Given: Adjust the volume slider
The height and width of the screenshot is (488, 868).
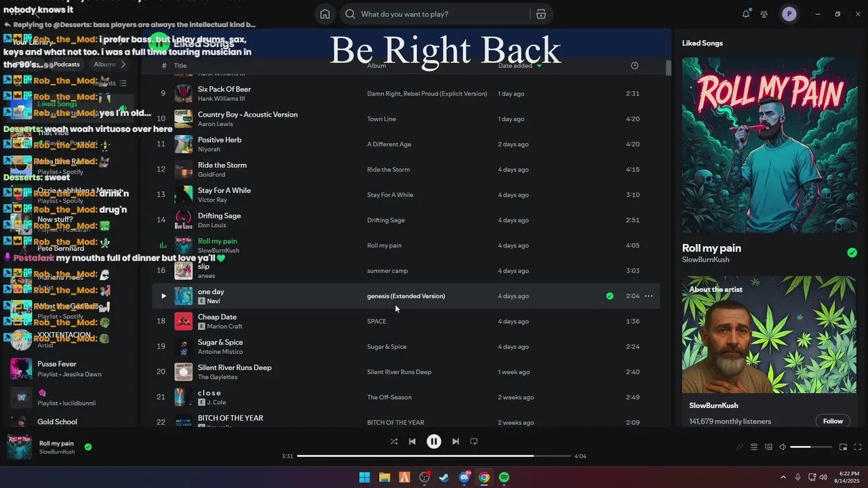Looking at the screenshot, I should coord(811,447).
